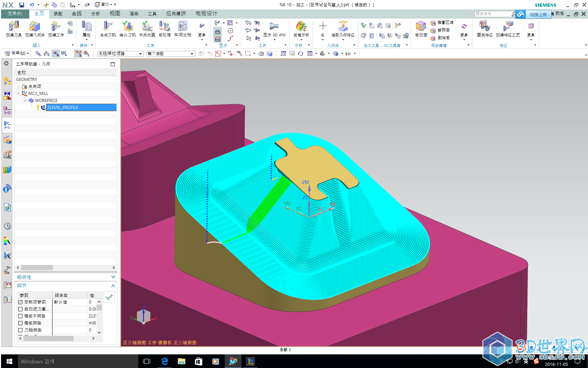Click the 查找特征 (Find Feature) icon

coord(484,29)
